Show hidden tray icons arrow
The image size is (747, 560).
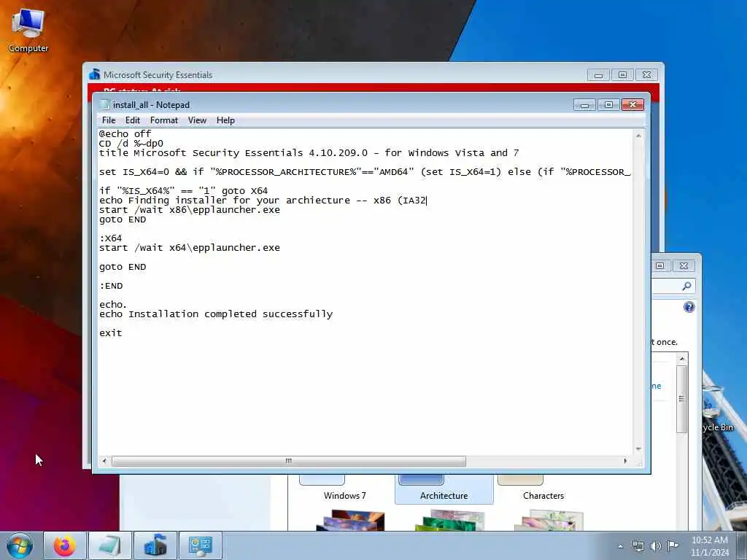click(x=620, y=546)
